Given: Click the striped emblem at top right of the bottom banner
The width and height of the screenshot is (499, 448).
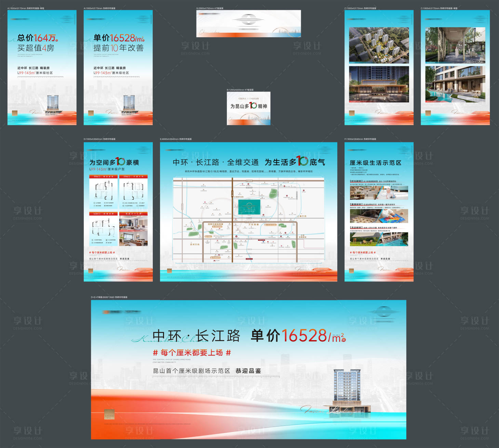Looking at the screenshot, I should tap(385, 312).
